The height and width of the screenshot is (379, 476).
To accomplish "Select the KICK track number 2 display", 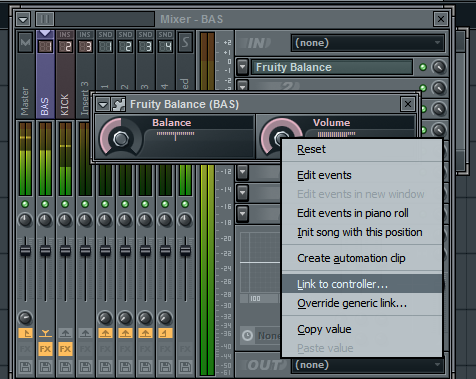I will pyautogui.click(x=65, y=46).
